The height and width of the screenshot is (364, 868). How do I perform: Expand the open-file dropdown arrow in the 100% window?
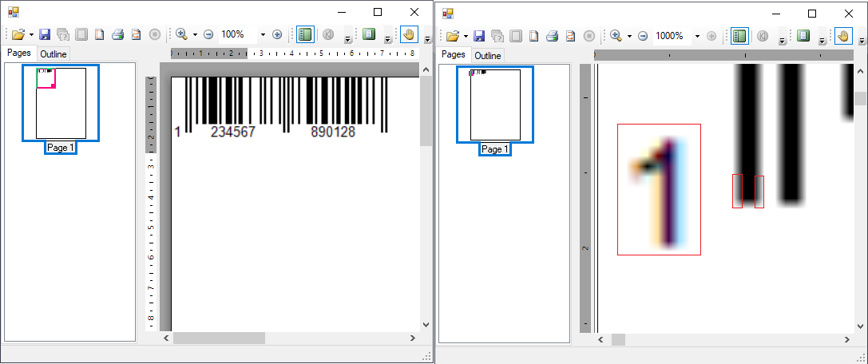coord(31,35)
